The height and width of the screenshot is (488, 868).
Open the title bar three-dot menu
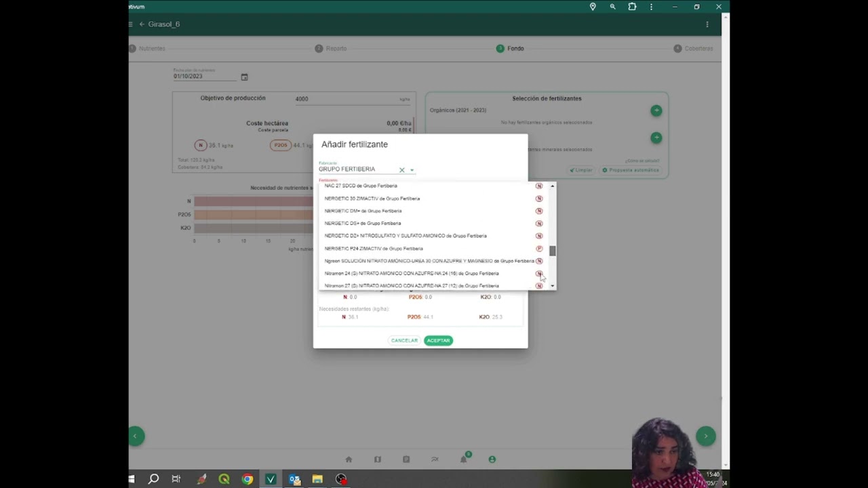tap(651, 7)
